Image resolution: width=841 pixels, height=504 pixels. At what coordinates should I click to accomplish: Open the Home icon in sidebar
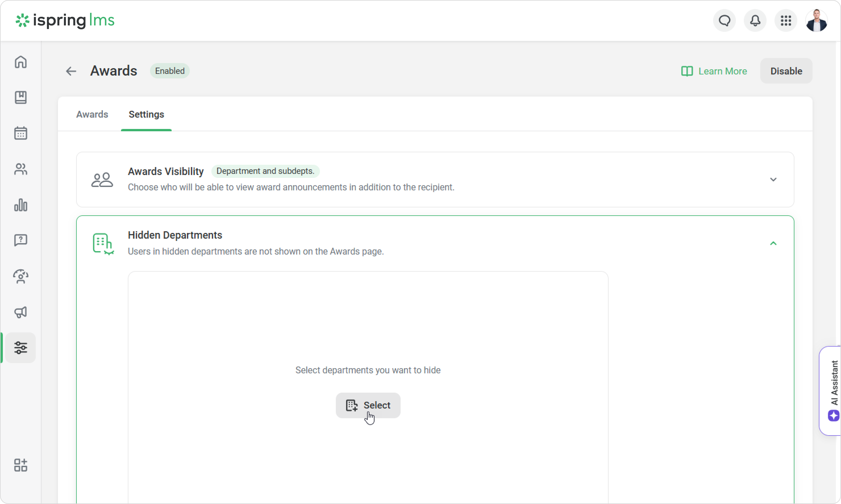(x=21, y=62)
